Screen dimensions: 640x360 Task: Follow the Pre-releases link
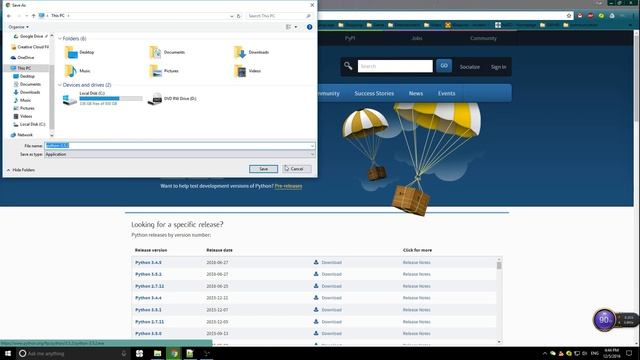pos(288,186)
